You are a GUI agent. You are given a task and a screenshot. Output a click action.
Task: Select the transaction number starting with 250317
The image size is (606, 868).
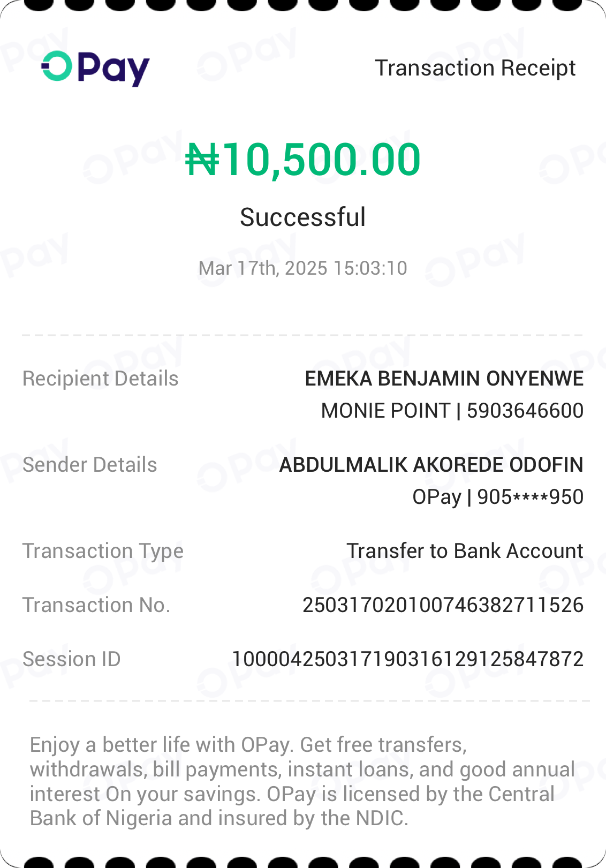point(443,605)
